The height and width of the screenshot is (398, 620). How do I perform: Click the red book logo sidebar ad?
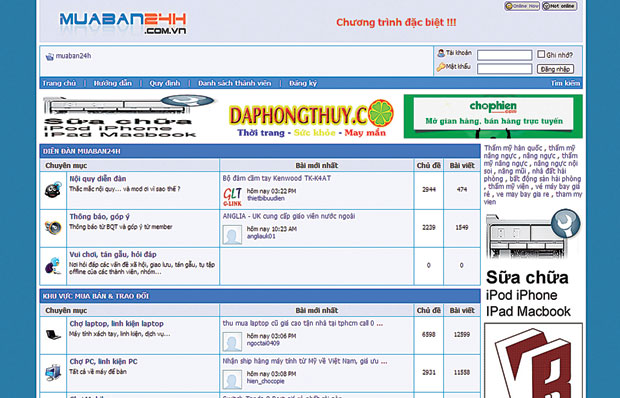533,360
